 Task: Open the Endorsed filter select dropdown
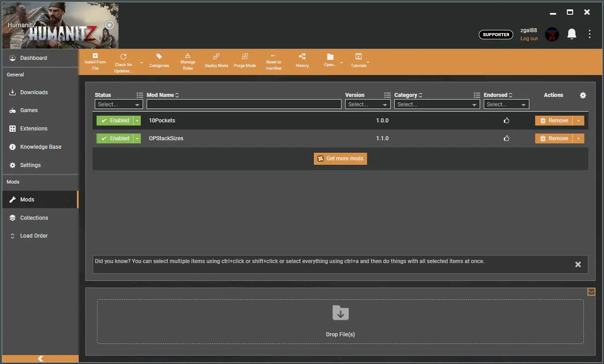507,104
